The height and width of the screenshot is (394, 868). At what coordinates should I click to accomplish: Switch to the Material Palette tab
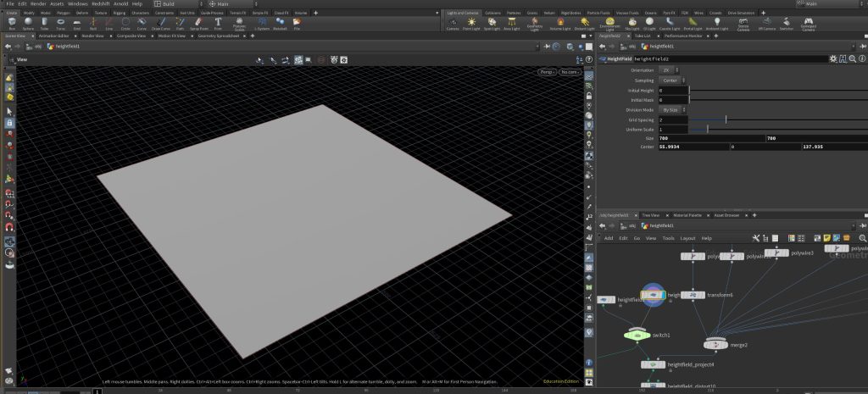[687, 214]
